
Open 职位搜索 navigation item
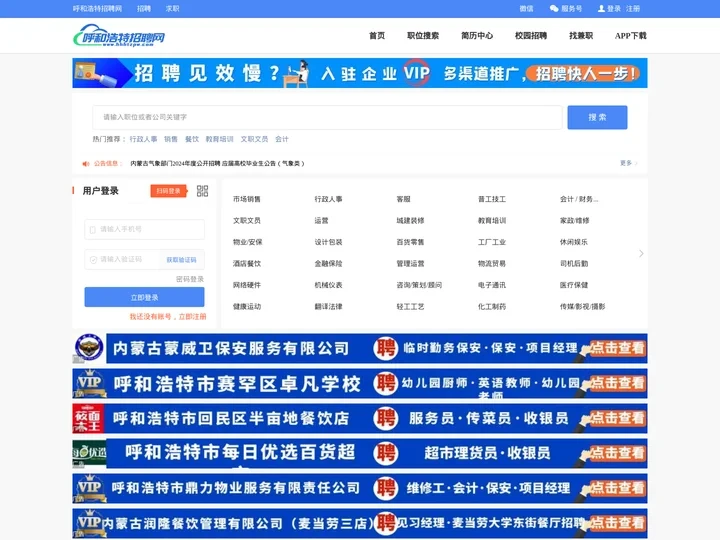click(x=423, y=35)
